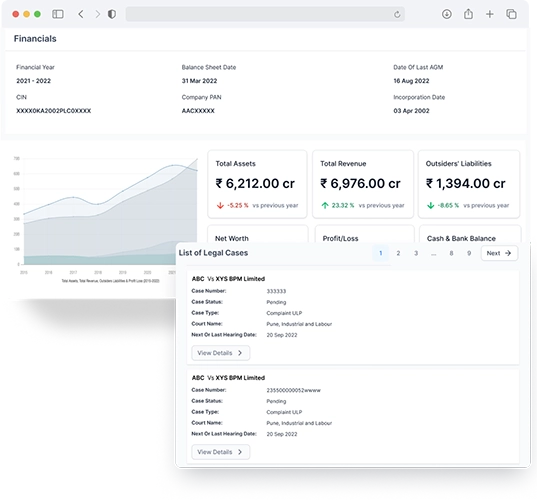View details of case number 333333
This screenshot has width=537, height=500.
point(221,353)
